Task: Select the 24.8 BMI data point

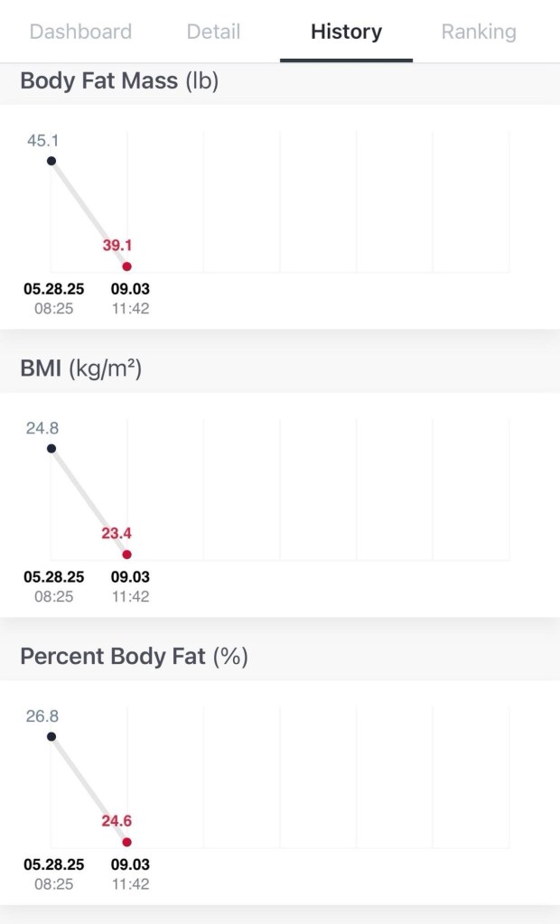Action: coord(51,449)
